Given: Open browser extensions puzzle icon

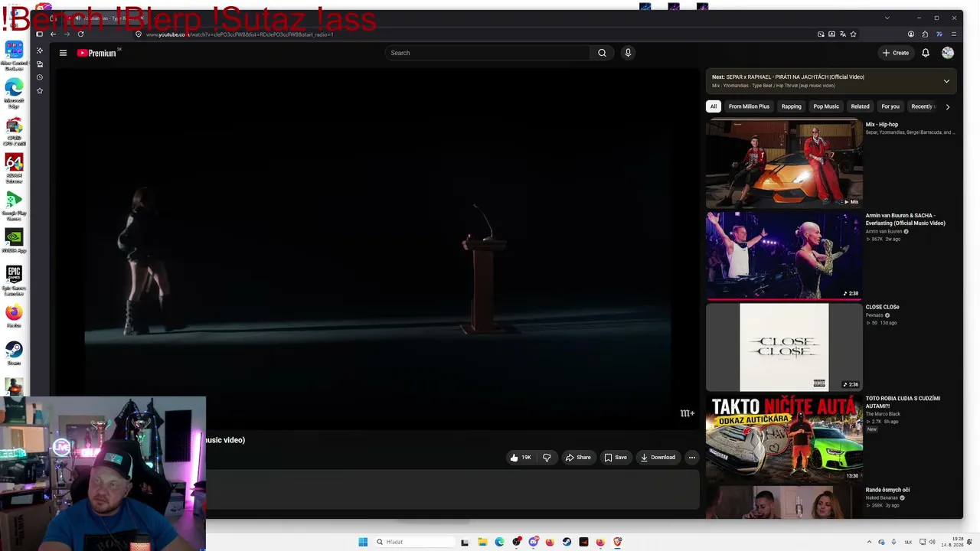Looking at the screenshot, I should (925, 34).
